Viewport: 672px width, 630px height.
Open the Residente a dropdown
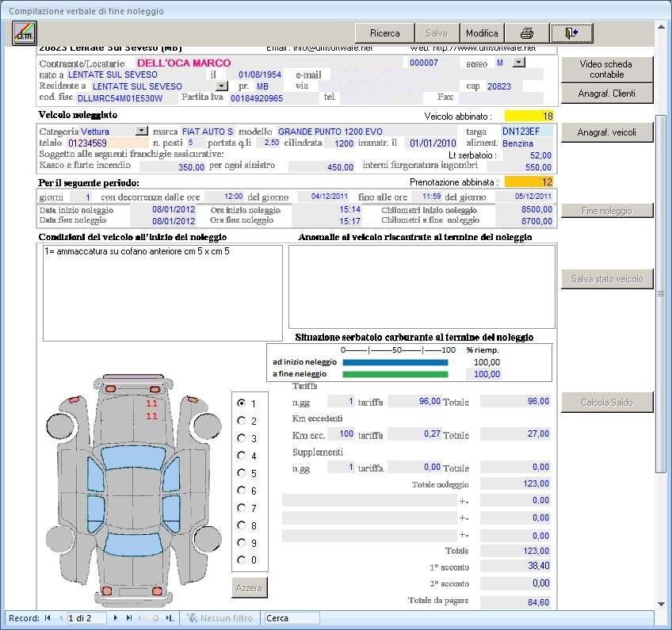(221, 86)
